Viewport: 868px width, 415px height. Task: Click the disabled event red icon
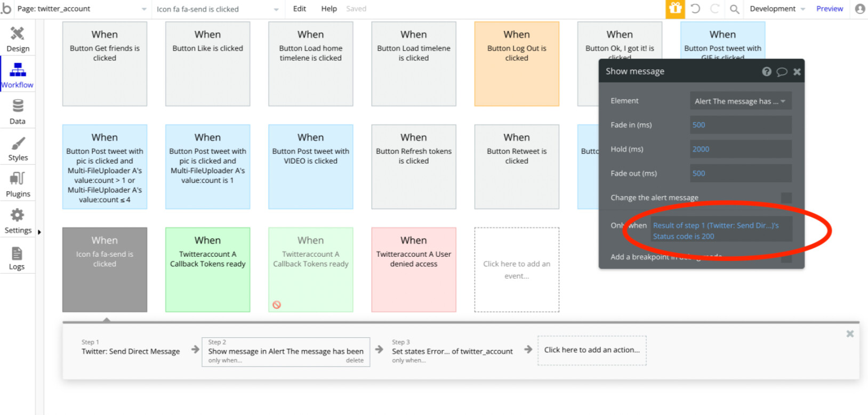(x=277, y=305)
